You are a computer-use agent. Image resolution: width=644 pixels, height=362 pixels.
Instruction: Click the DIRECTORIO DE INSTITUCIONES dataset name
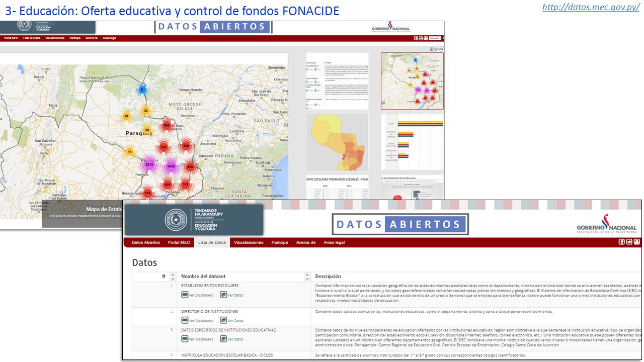(x=210, y=311)
